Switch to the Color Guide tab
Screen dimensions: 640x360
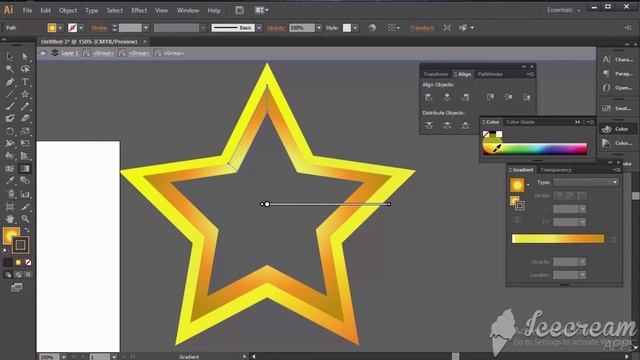[x=520, y=122]
